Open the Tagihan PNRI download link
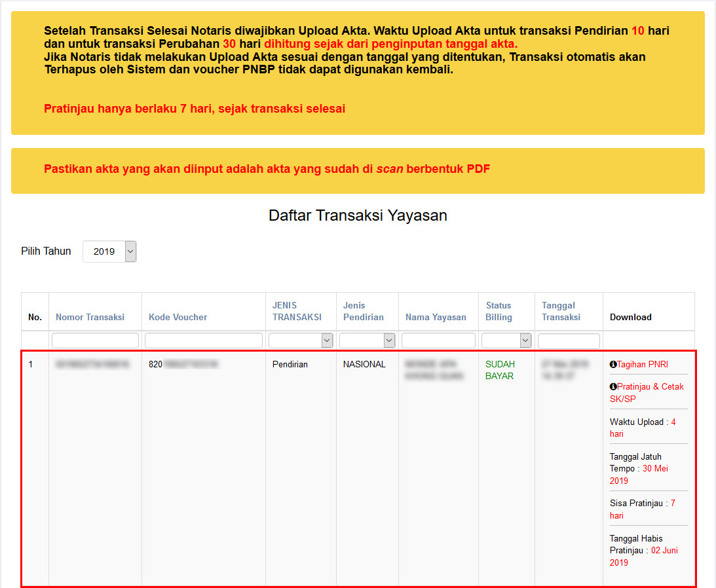Image resolution: width=716 pixels, height=588 pixels. point(643,364)
